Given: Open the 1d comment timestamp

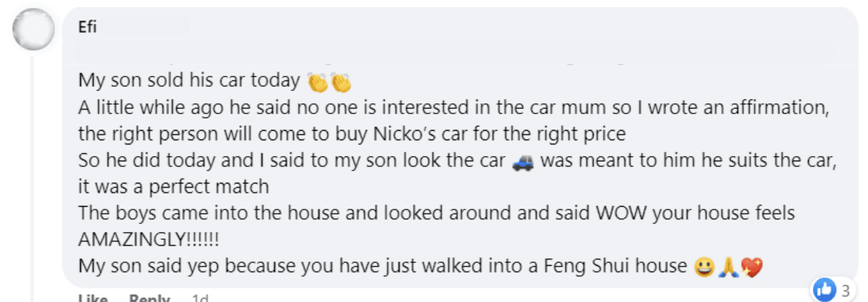Looking at the screenshot, I should (200, 298).
